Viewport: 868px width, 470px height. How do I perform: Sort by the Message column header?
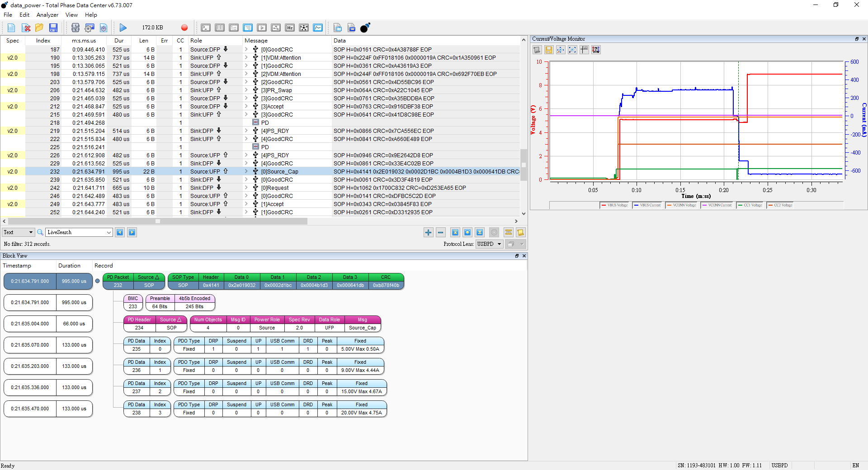click(287, 41)
